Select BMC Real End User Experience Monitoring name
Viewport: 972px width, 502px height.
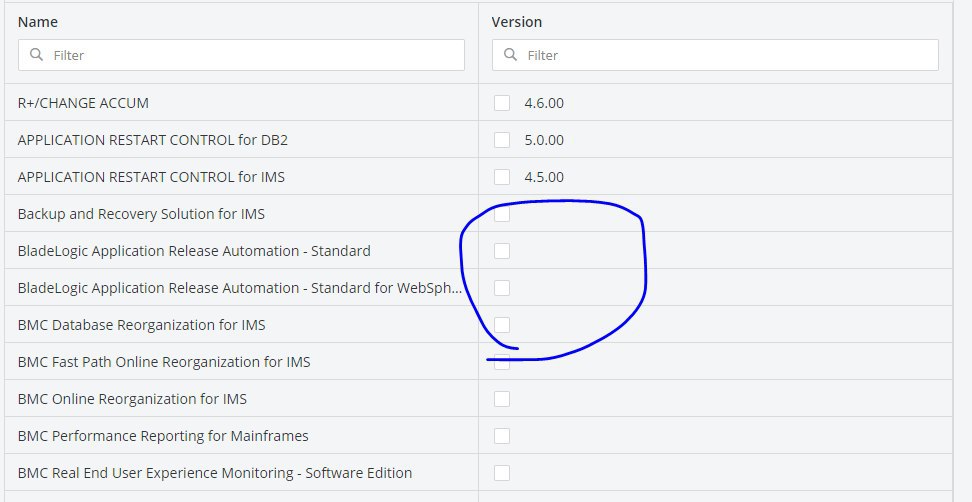[x=215, y=473]
